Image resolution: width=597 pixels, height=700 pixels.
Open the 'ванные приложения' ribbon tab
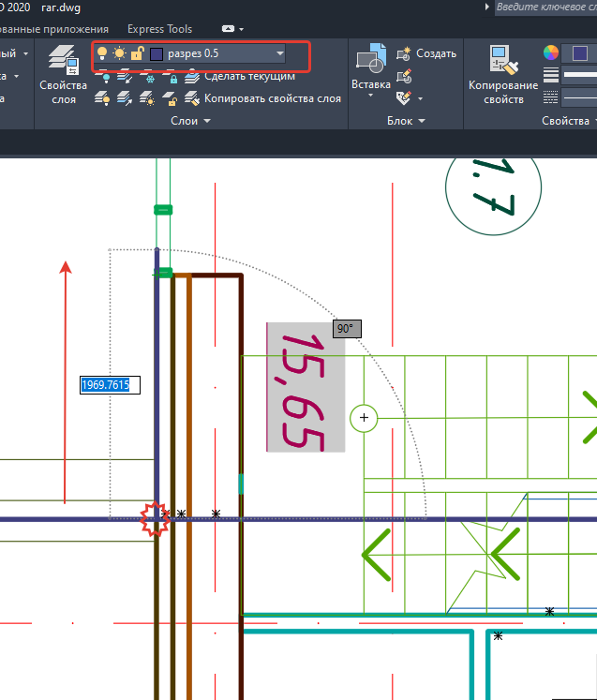tap(54, 29)
